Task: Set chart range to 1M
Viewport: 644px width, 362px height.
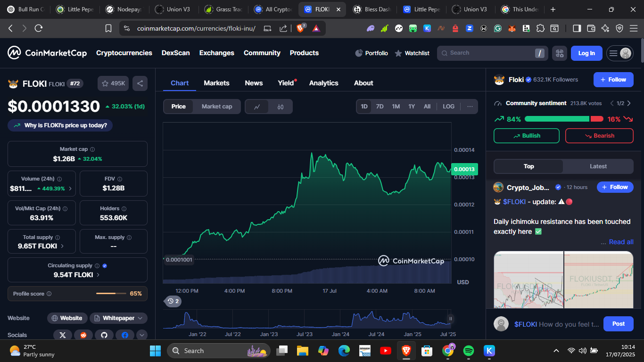Action: 396,107
